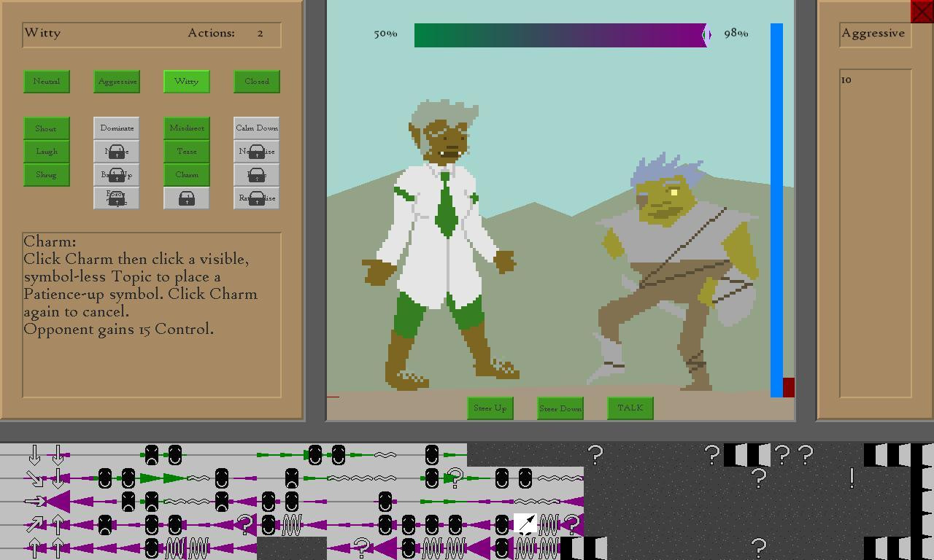This screenshot has width=934, height=560.
Task: Click the diagonal up-right arrow at row start
Action: [x=34, y=524]
